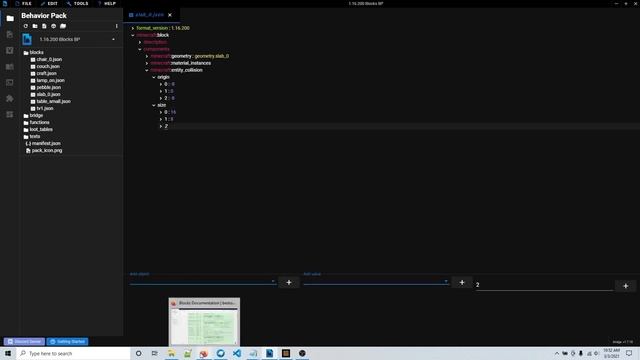Open lamp_on.json in the file tree
Image resolution: width=640 pixels, height=360 pixels.
click(x=48, y=80)
